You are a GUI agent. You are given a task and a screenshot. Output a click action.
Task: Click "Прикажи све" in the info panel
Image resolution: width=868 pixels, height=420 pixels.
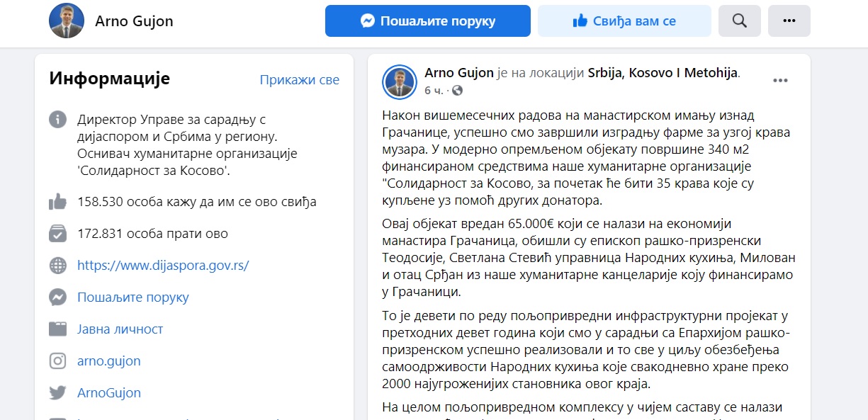coord(300,80)
